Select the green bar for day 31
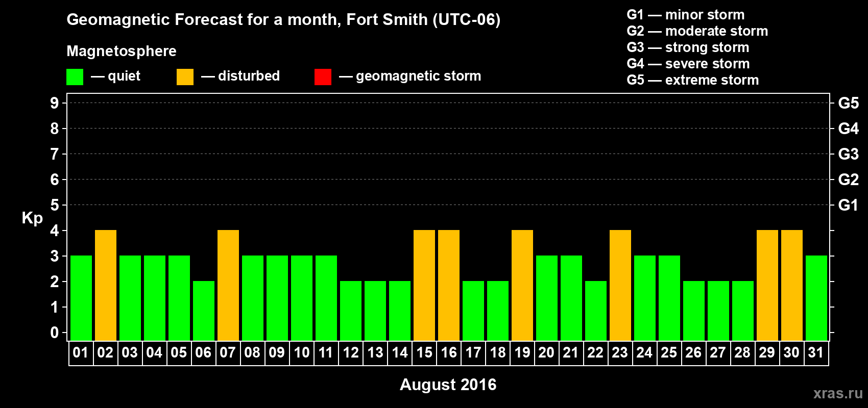Image resolution: width=868 pixels, height=408 pixels. click(x=816, y=298)
